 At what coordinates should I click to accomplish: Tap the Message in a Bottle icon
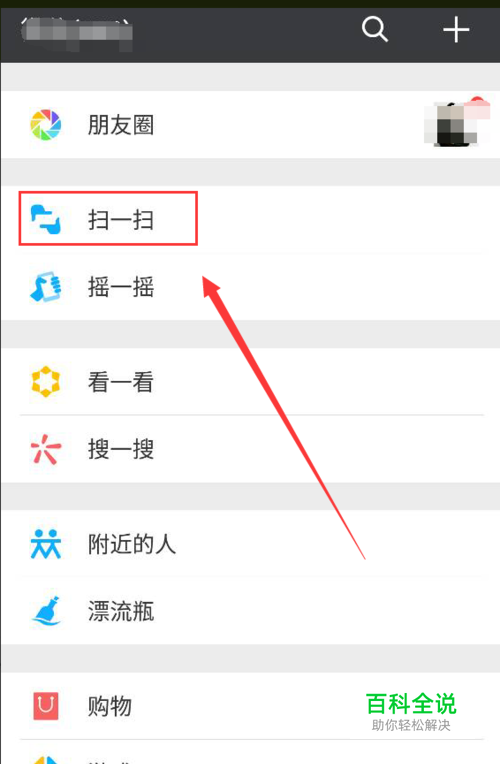pos(45,611)
